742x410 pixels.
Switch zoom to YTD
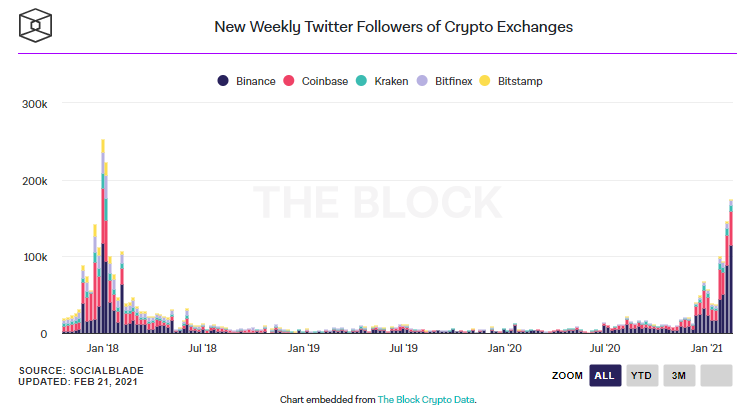pyautogui.click(x=641, y=376)
